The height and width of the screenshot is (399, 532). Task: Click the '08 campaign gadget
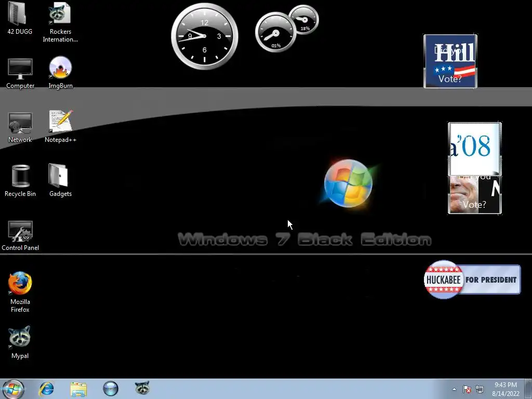pyautogui.click(x=475, y=149)
